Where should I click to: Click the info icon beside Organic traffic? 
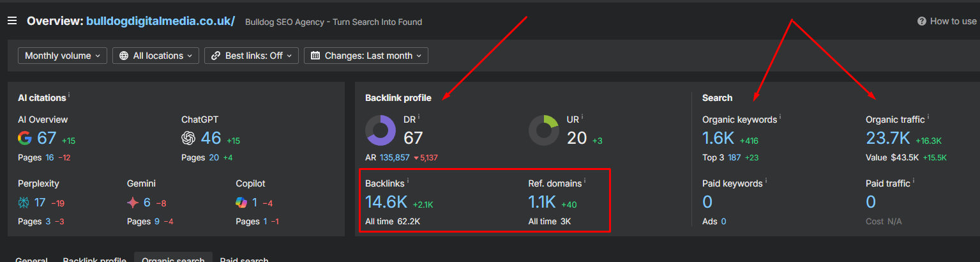(x=928, y=118)
